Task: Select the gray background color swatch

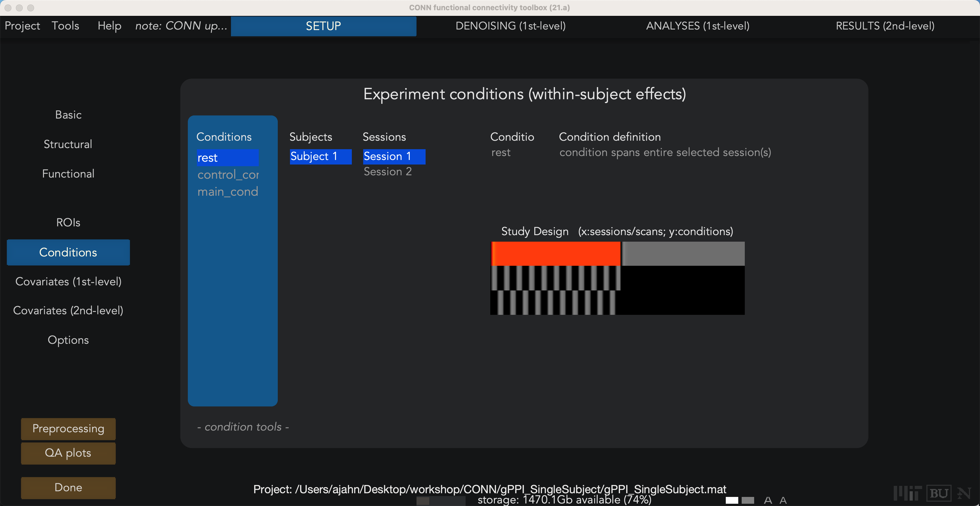Action: point(748,500)
